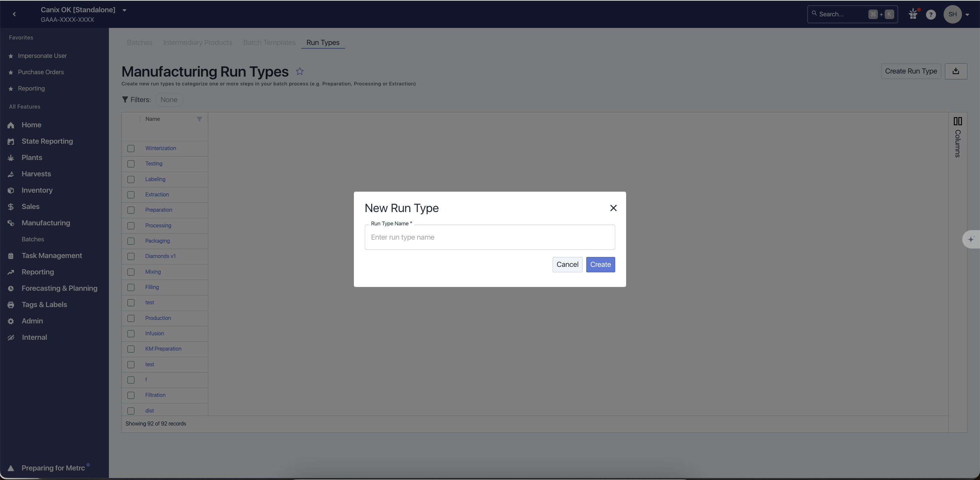This screenshot has width=980, height=480.
Task: Click the Filters funnel icon
Action: [x=125, y=100]
